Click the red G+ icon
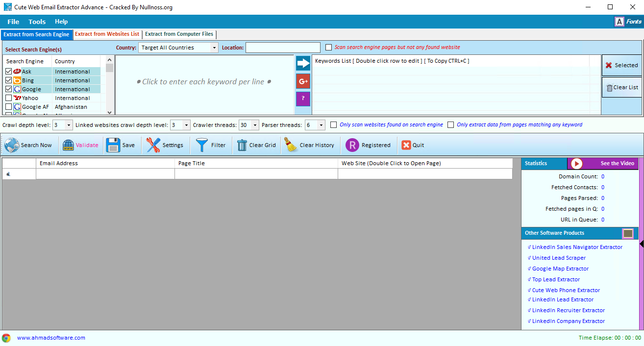The height and width of the screenshot is (346, 644). (303, 81)
